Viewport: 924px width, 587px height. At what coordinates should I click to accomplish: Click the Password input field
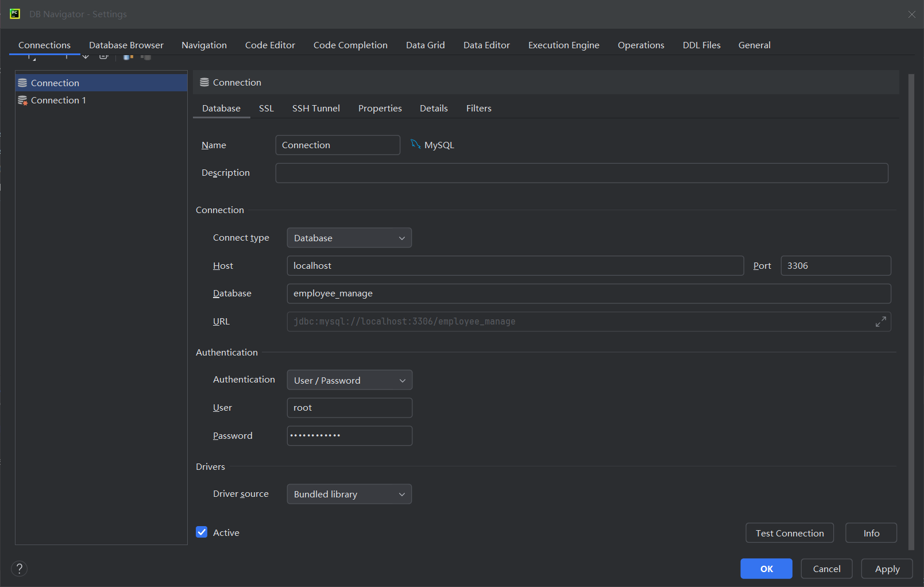349,435
